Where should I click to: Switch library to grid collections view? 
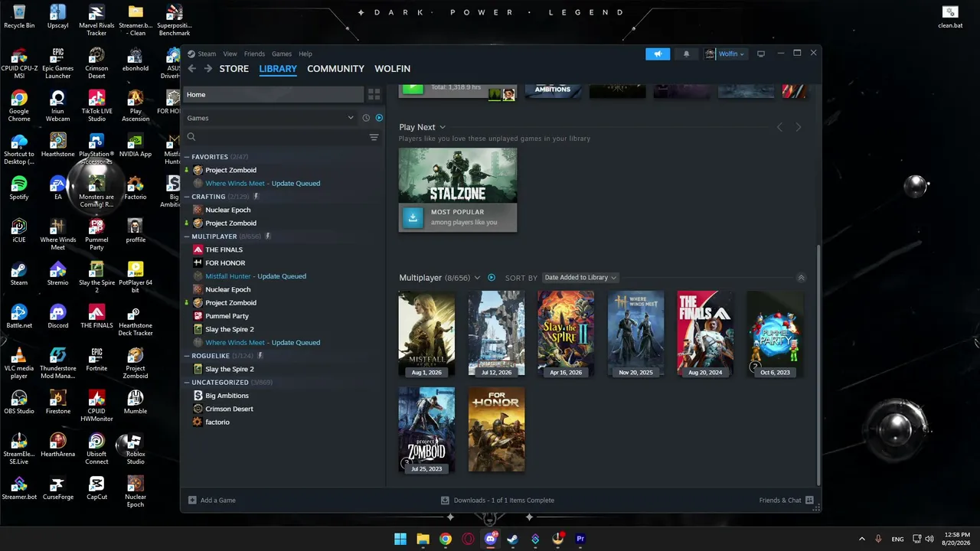[x=374, y=95]
